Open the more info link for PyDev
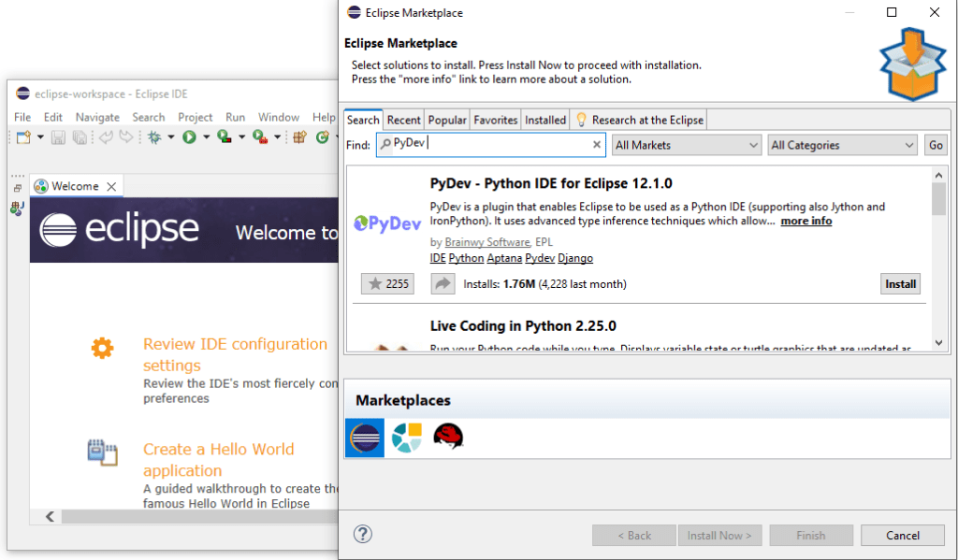The image size is (958, 560). point(806,221)
